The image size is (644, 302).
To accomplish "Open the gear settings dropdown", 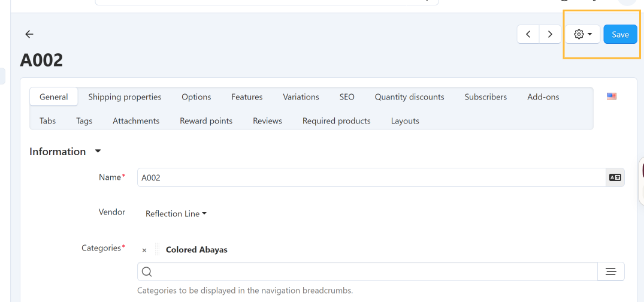I will (583, 35).
